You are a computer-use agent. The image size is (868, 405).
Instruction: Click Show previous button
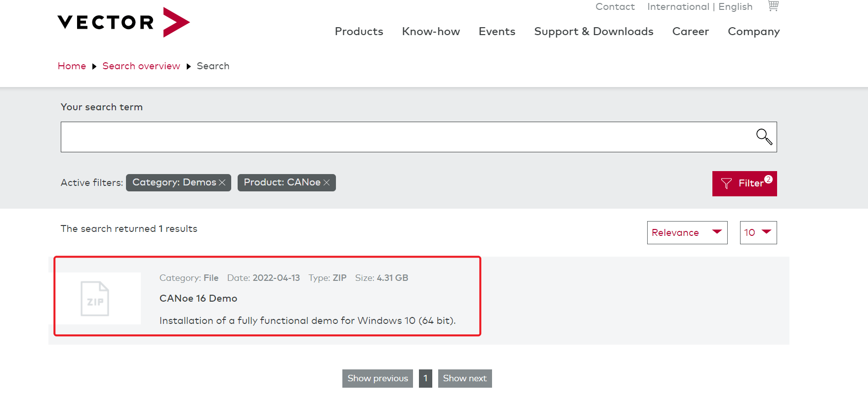pyautogui.click(x=377, y=378)
